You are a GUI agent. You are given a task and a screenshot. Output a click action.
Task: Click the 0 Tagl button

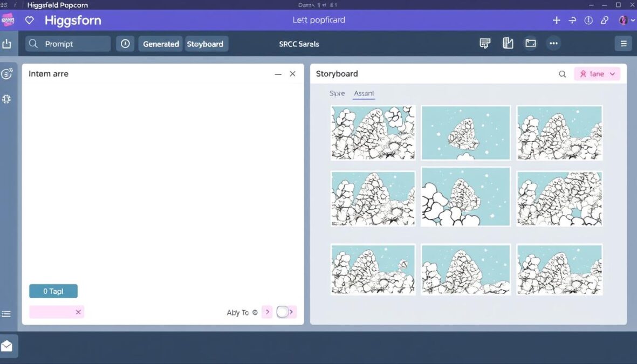pos(53,291)
